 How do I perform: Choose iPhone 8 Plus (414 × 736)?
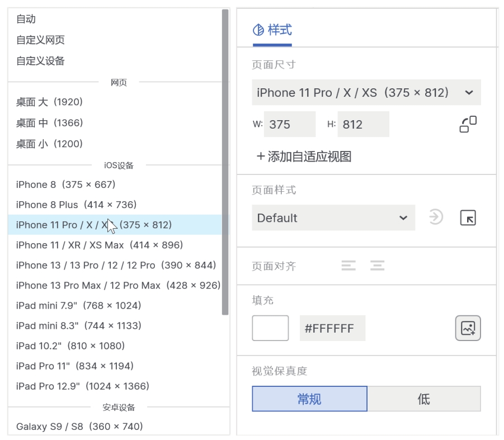pos(77,205)
